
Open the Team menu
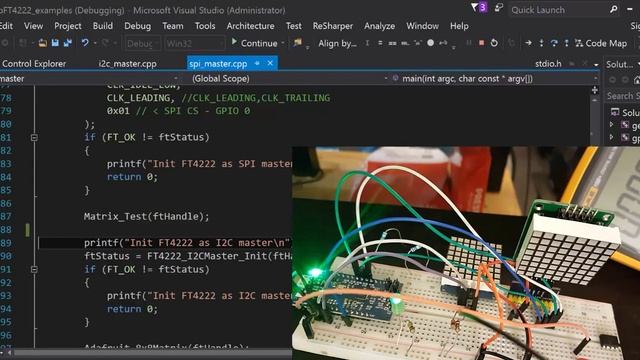pos(173,26)
